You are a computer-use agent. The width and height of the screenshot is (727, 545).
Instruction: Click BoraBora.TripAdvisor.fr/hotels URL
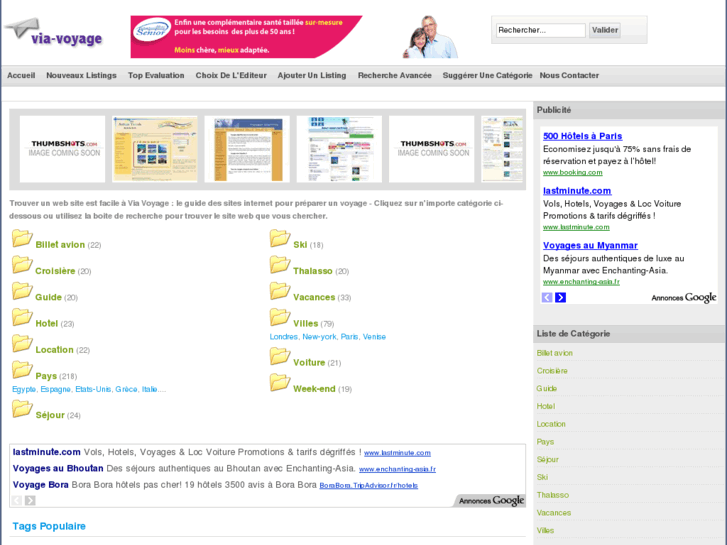click(369, 486)
